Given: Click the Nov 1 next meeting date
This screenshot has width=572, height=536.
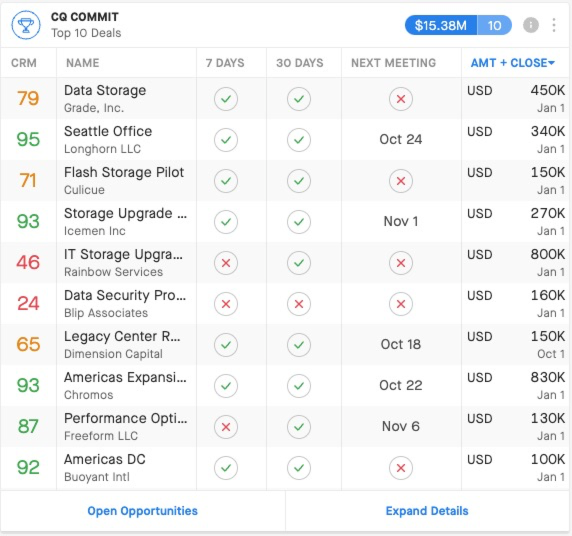Looking at the screenshot, I should tap(401, 221).
